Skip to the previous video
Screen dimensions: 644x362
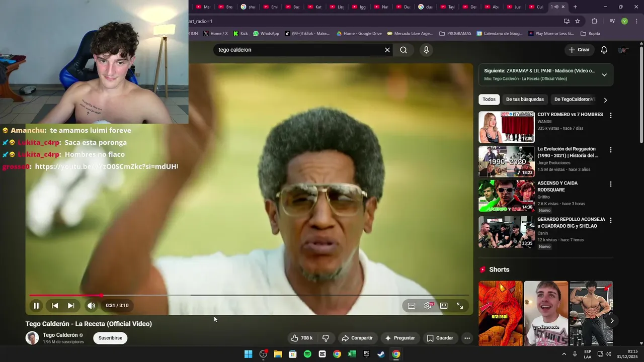[x=55, y=305]
